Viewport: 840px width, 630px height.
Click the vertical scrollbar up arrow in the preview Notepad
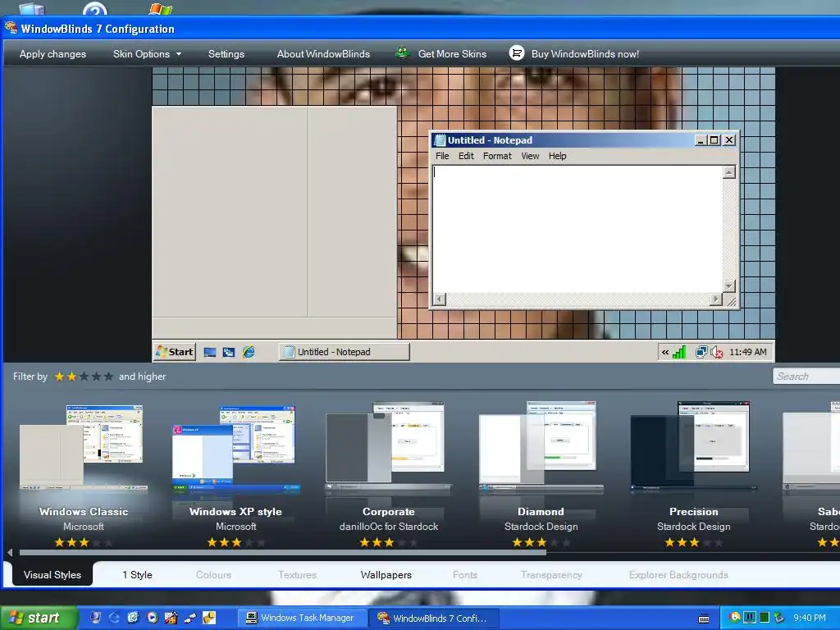[x=728, y=172]
